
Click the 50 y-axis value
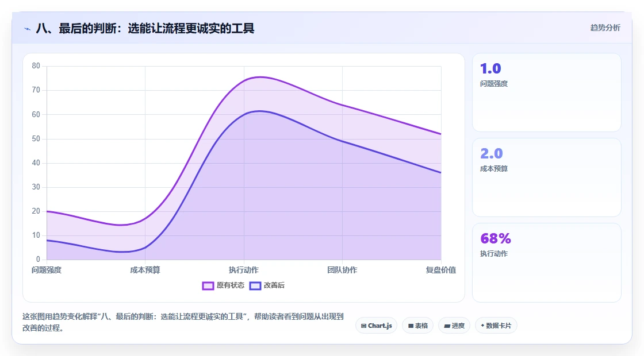[36, 138]
